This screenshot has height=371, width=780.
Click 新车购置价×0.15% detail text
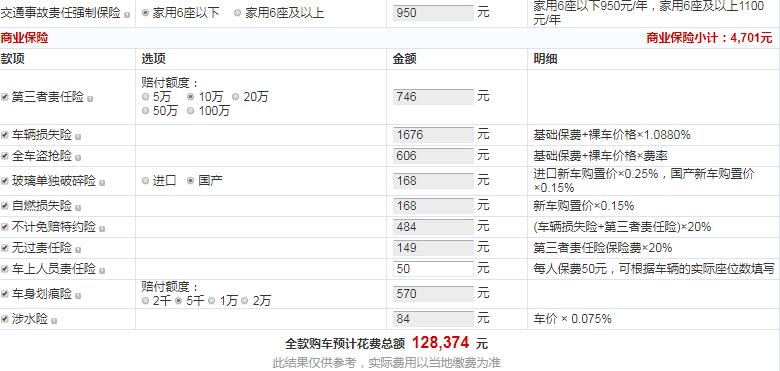[x=584, y=206]
